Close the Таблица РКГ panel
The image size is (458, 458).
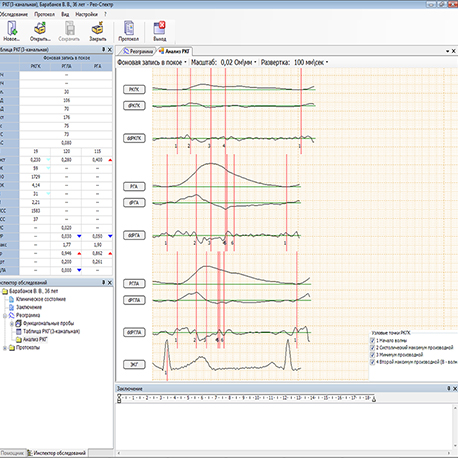coord(110,49)
